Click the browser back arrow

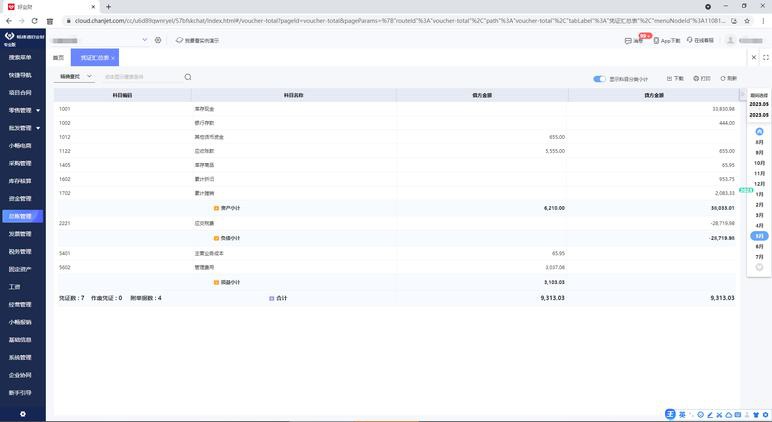coord(9,21)
